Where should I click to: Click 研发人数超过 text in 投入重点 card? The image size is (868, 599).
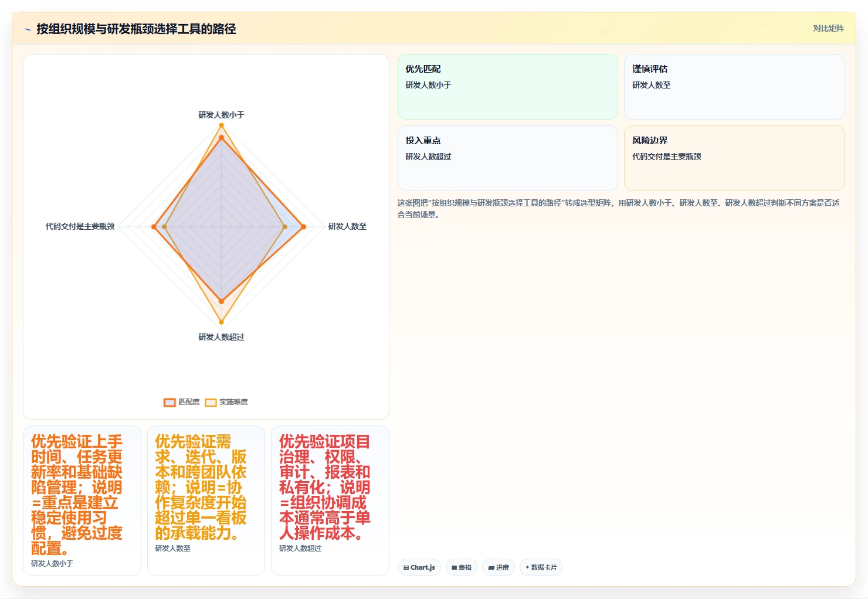[x=428, y=156]
